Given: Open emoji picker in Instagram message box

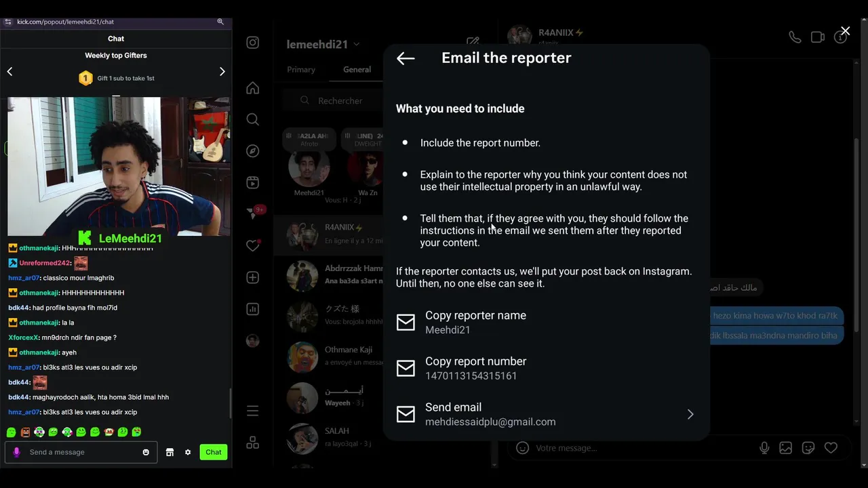Looking at the screenshot, I should pos(522,447).
